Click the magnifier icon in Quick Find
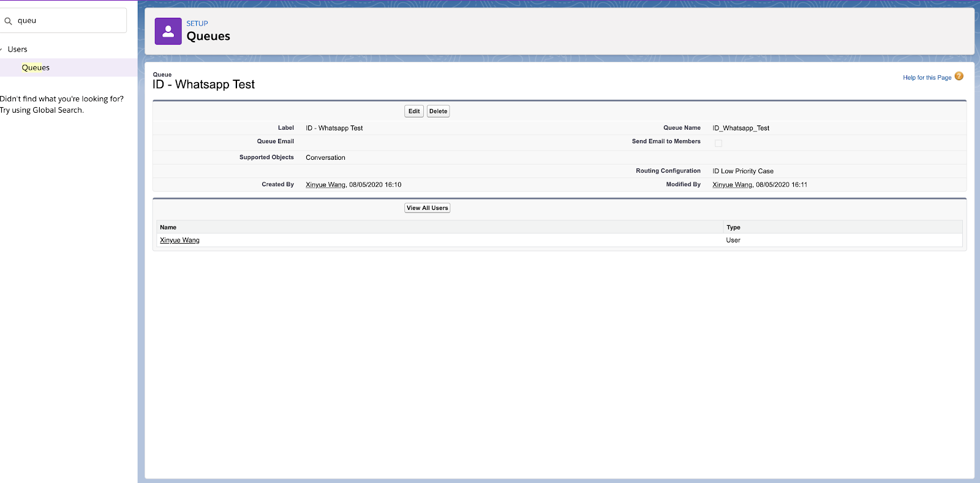980x483 pixels. [9, 21]
